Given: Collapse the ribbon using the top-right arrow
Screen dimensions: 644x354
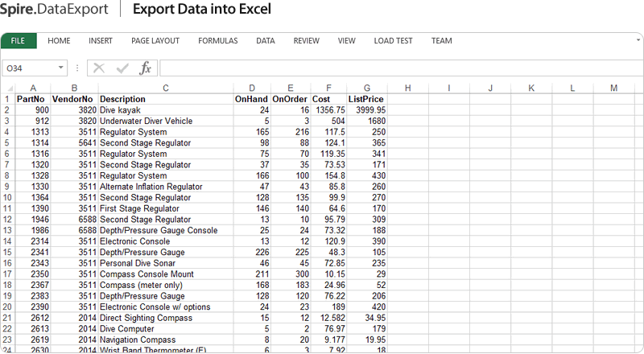Looking at the screenshot, I should tap(638, 40).
